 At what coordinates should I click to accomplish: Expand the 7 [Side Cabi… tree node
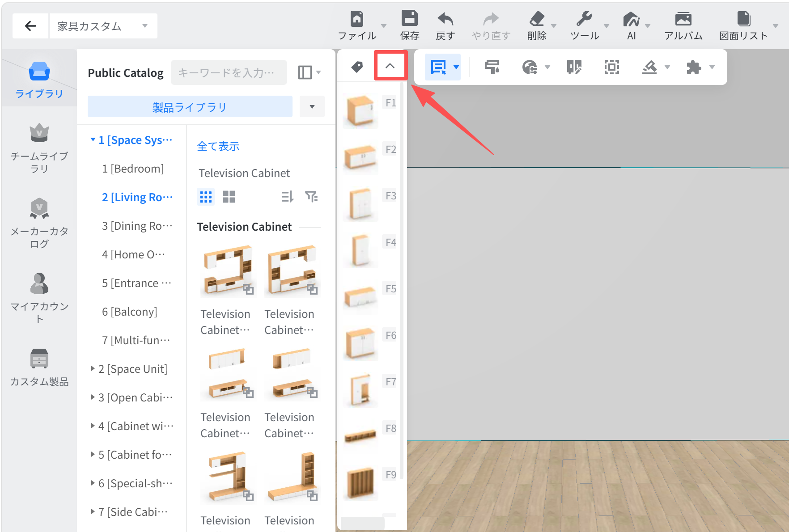click(93, 511)
